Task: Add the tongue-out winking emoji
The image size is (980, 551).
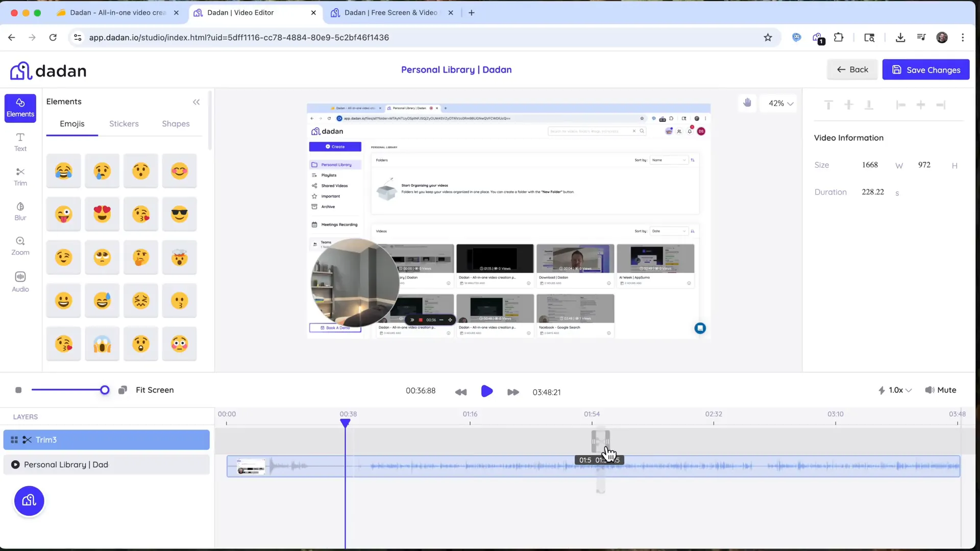Action: [x=64, y=214]
